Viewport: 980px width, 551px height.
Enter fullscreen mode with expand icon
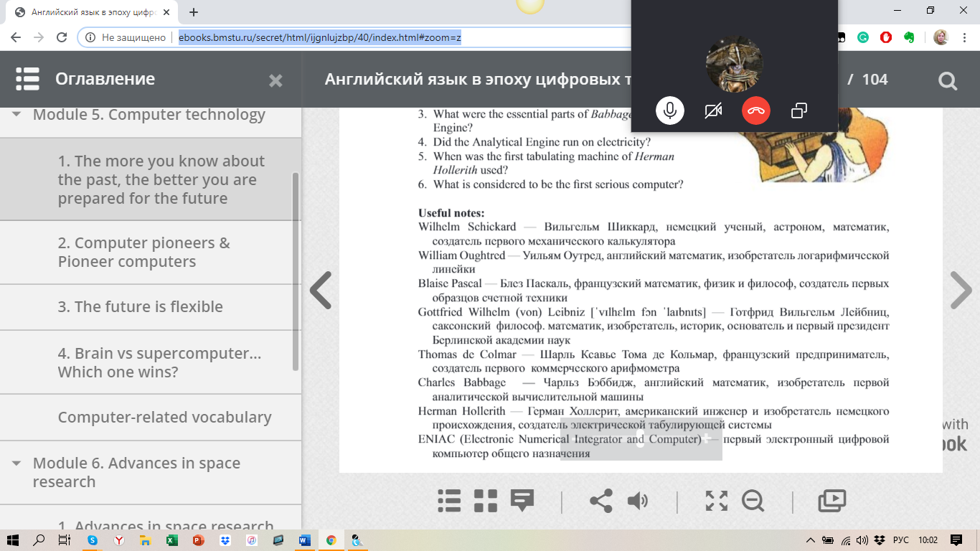(716, 500)
